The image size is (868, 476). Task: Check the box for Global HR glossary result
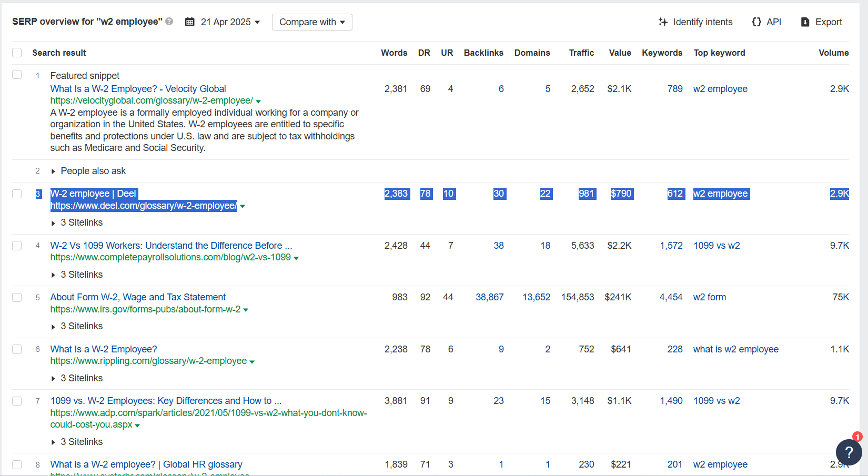point(17,464)
